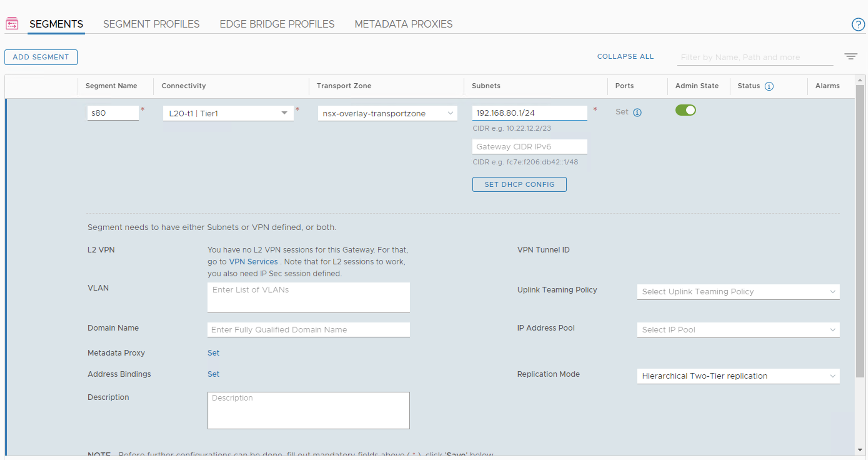Open the Edge Bridge Profiles tab
Screen dimensions: 868x460
click(x=277, y=24)
